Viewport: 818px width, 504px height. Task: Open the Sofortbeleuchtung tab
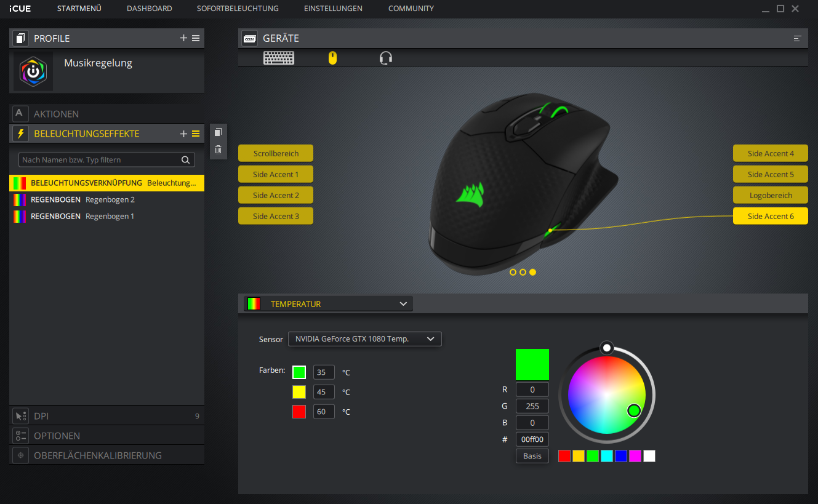238,9
